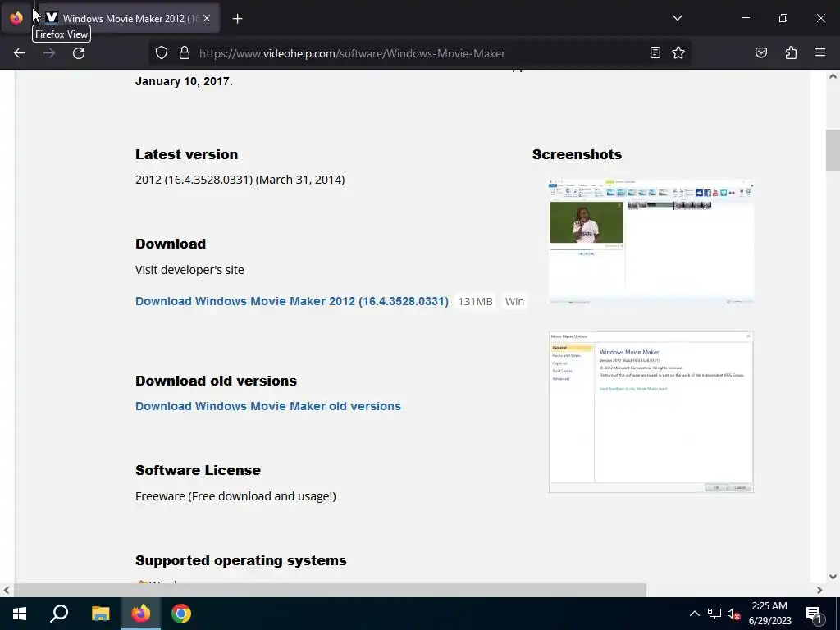Click the Software License heading
The width and height of the screenshot is (840, 630).
199,470
